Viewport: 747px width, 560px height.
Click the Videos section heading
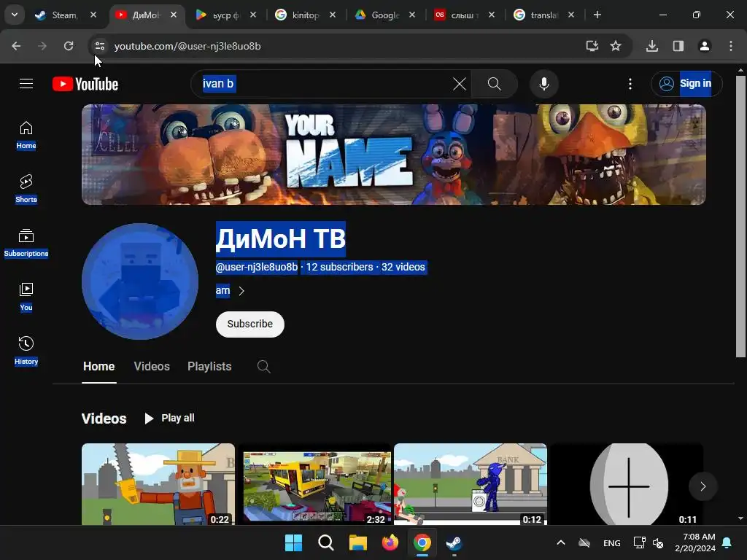[x=104, y=419]
